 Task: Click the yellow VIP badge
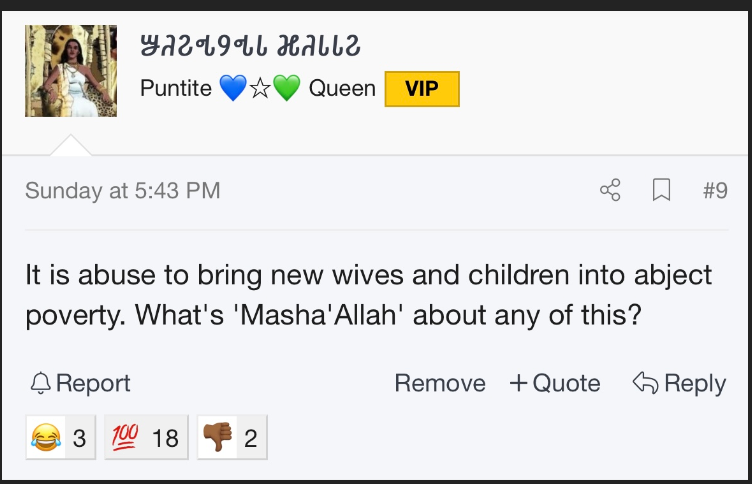click(422, 89)
